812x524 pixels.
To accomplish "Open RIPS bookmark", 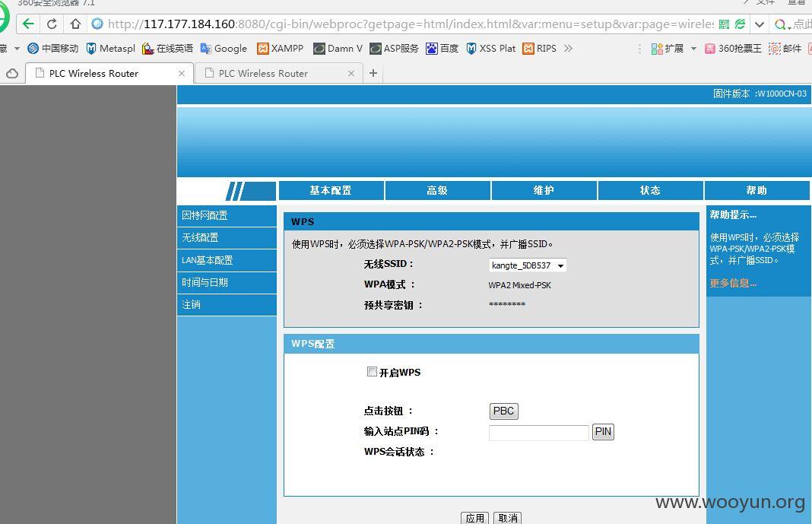I will click(540, 48).
